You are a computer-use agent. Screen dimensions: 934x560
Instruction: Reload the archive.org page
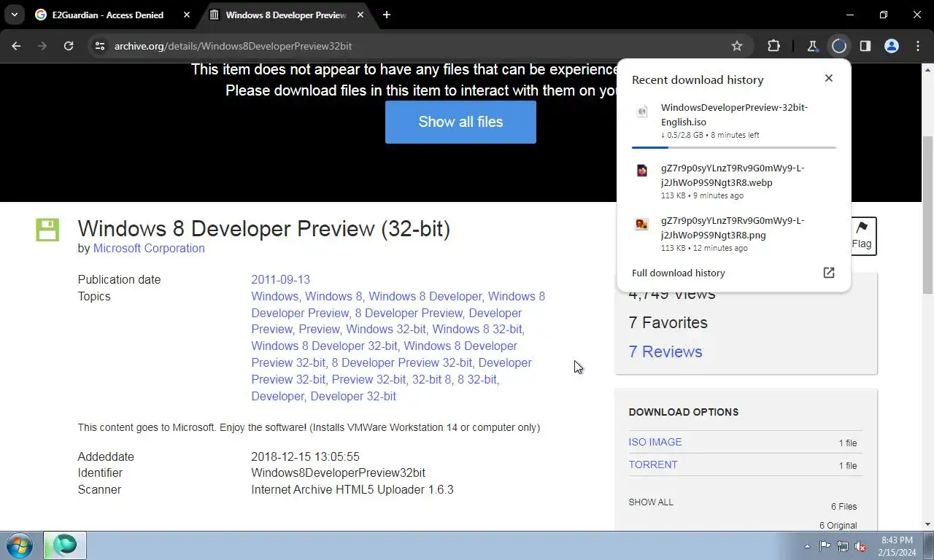(69, 46)
